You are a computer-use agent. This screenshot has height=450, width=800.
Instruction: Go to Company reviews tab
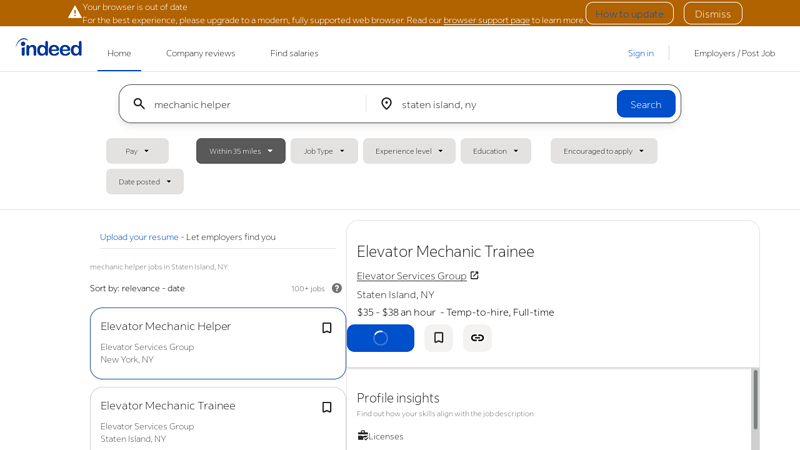200,53
